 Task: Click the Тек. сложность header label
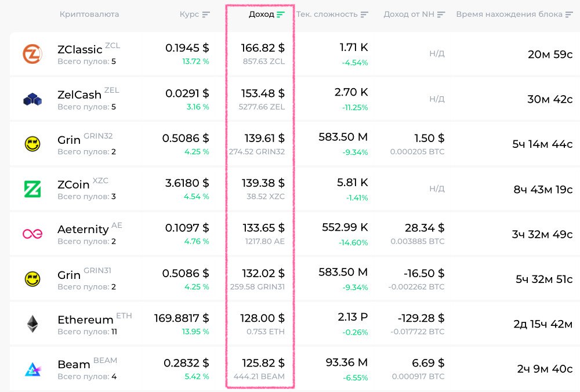[327, 14]
